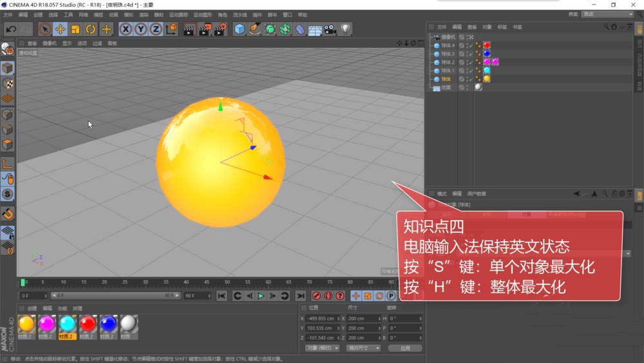Open the 绝对尺寸 size mode dropdown
Image resolution: width=644 pixels, height=363 pixels.
pos(363,348)
